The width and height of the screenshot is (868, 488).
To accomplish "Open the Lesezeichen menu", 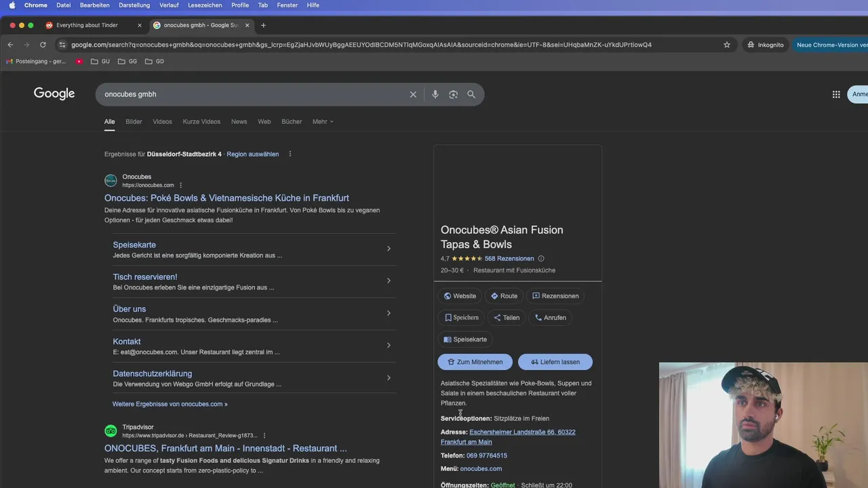I will point(205,5).
